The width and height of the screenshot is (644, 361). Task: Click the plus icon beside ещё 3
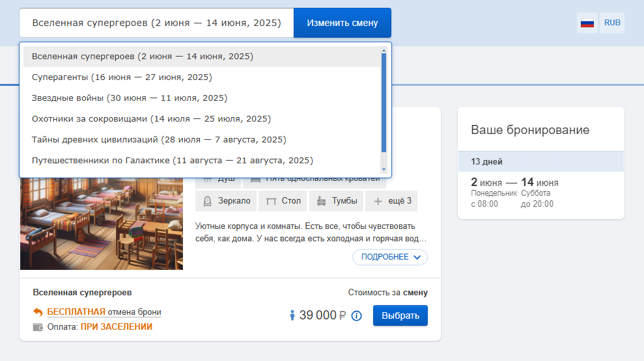pos(378,202)
